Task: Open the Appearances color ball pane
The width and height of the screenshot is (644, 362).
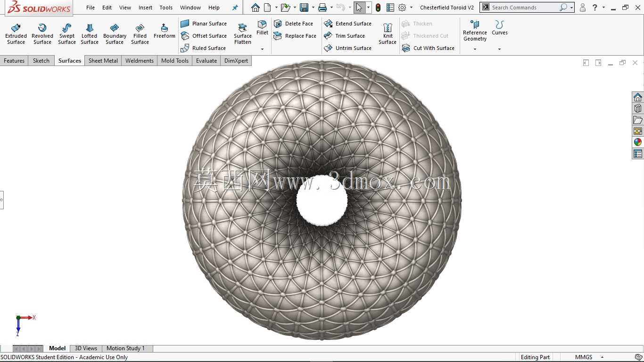Action: [638, 142]
